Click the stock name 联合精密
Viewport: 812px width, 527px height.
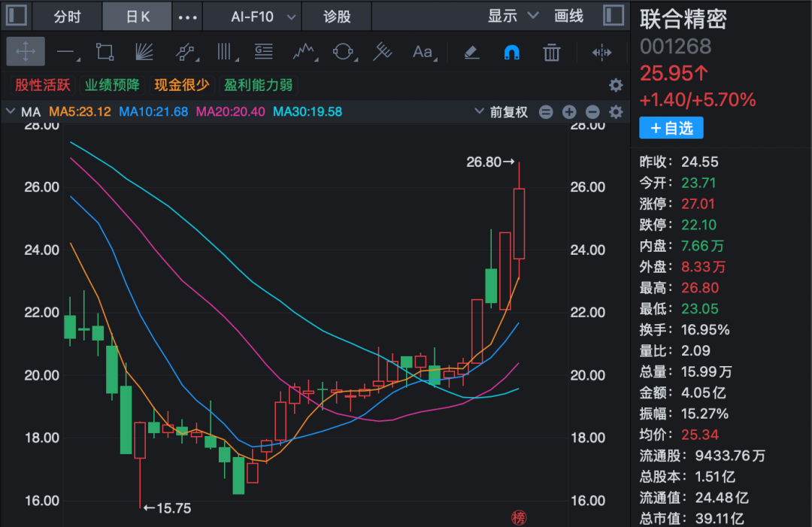[x=683, y=19]
